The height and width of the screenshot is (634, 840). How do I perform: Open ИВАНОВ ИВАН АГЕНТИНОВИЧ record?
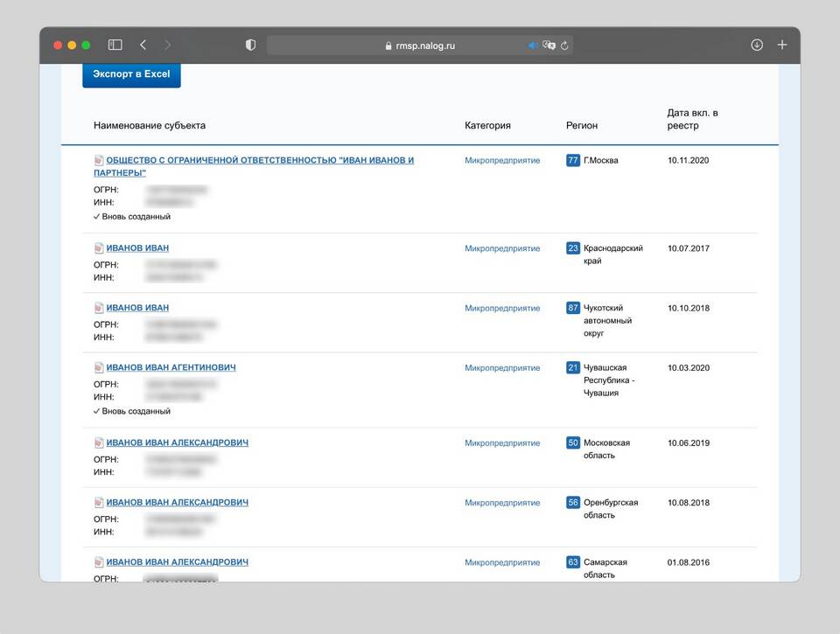(171, 368)
